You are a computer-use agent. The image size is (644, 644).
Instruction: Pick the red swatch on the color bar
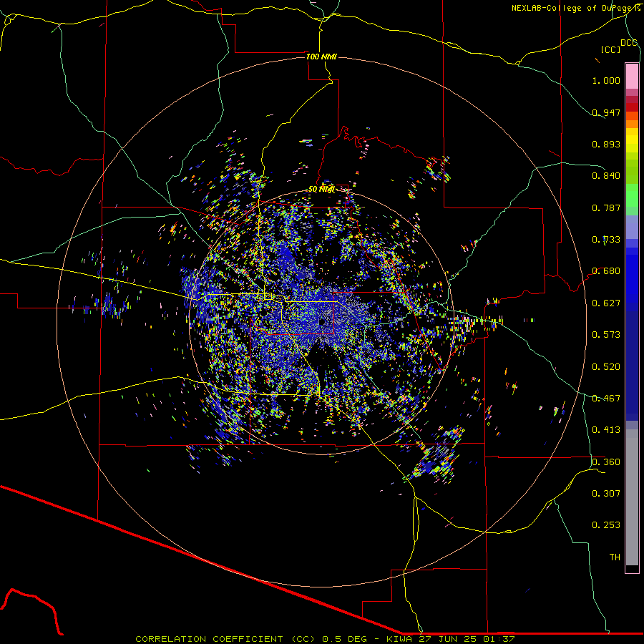click(x=632, y=107)
